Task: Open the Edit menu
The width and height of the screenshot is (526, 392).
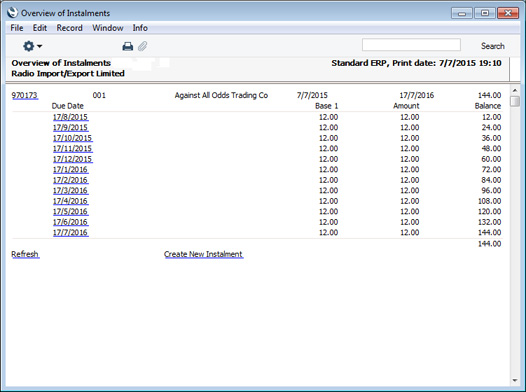Action: tap(40, 28)
